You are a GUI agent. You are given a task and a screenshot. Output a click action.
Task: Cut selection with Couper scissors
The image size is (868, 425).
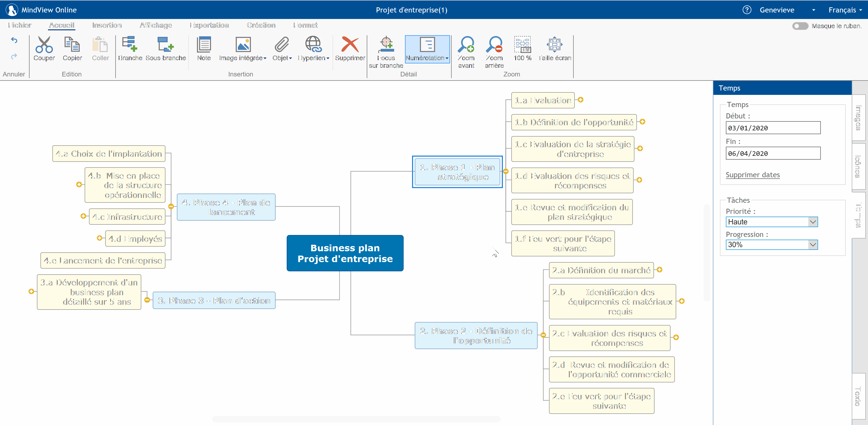coord(44,49)
